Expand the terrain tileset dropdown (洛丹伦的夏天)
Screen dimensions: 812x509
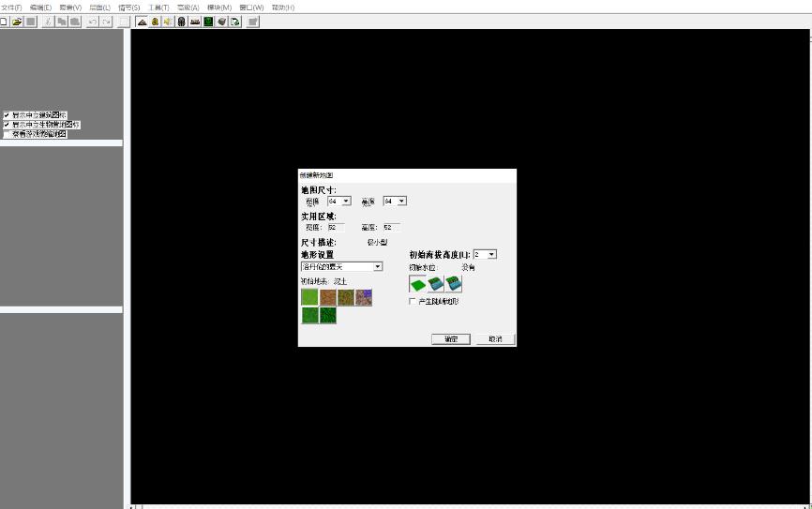click(x=378, y=267)
